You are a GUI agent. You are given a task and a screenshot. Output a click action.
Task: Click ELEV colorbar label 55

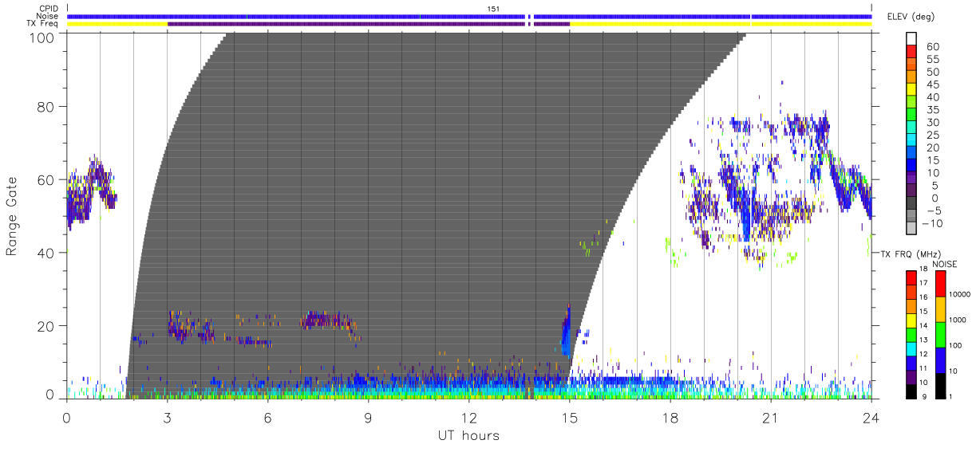(932, 60)
